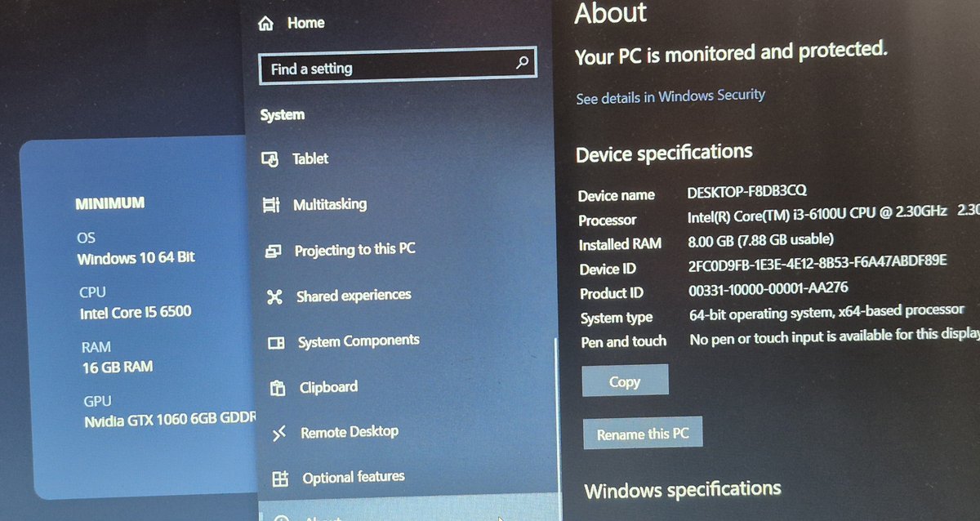Image resolution: width=980 pixels, height=521 pixels.
Task: Click the Device specifications heading
Action: [664, 154]
